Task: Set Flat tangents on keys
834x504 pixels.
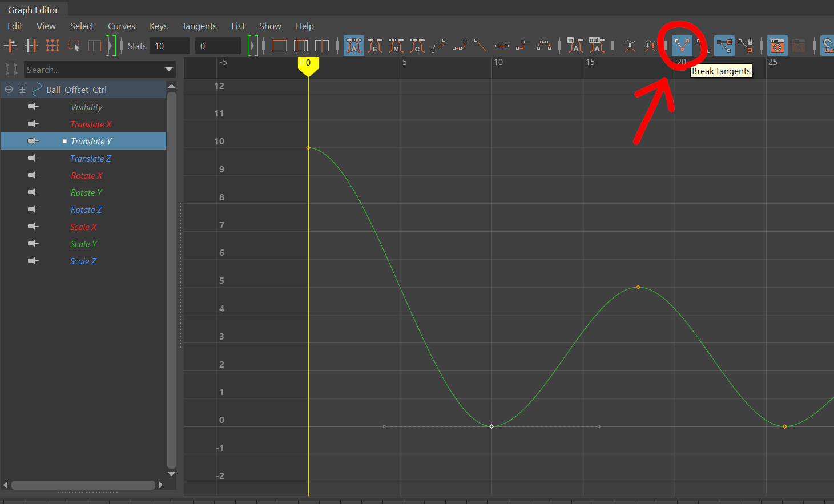Action: (502, 46)
